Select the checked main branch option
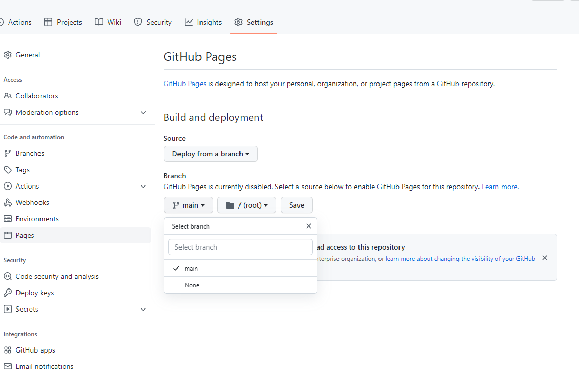579x392 pixels. pyautogui.click(x=191, y=269)
